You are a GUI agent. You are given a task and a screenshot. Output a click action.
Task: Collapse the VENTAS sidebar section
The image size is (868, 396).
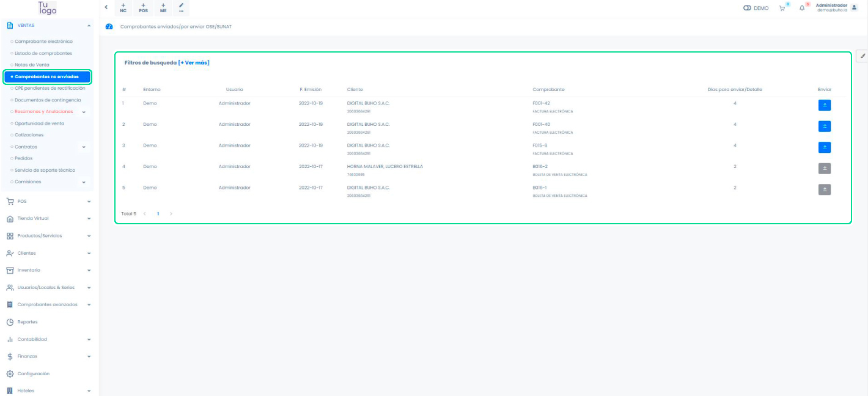[x=89, y=26]
